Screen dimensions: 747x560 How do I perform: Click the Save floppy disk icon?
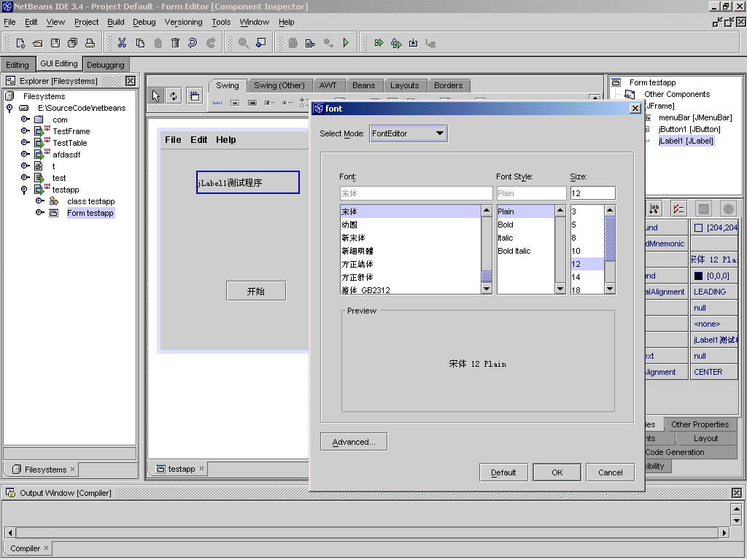55,43
